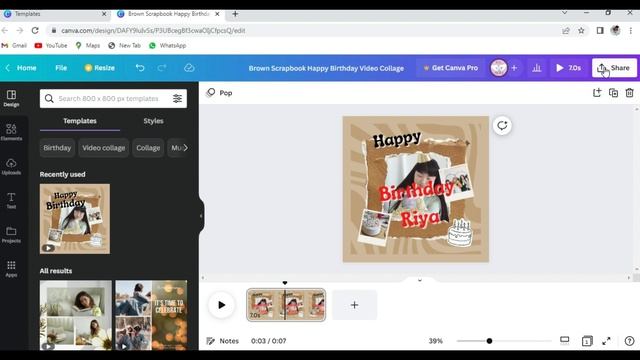Viewport: 640px width, 360px height.
Task: Open the browser tab search dropdown
Action: [x=564, y=13]
